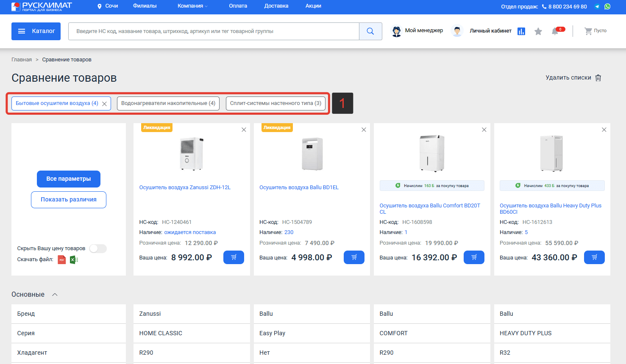Click Ballu Heavy Duty Plus product thumbnail
This screenshot has width=626, height=364.
552,153
